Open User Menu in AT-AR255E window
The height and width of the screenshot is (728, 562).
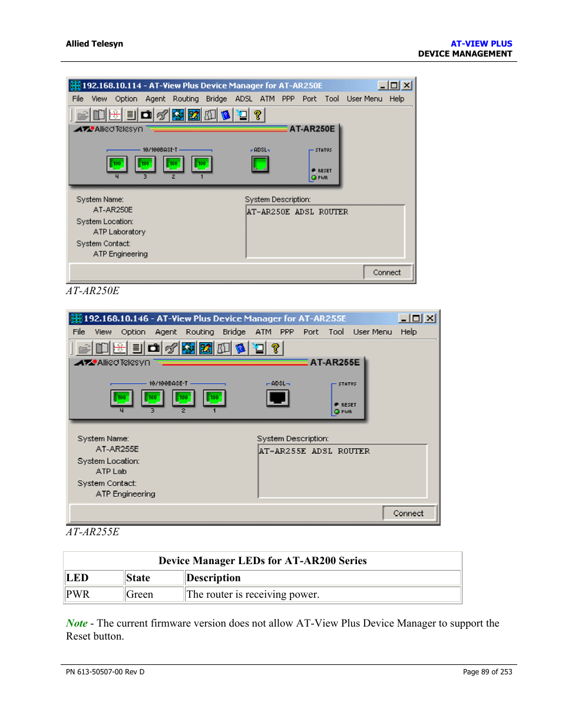coord(372,332)
